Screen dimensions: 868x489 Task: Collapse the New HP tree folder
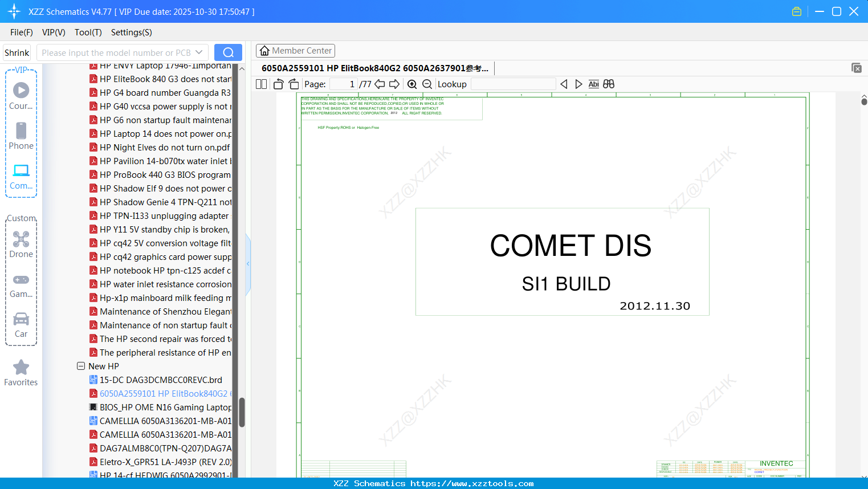click(x=81, y=366)
